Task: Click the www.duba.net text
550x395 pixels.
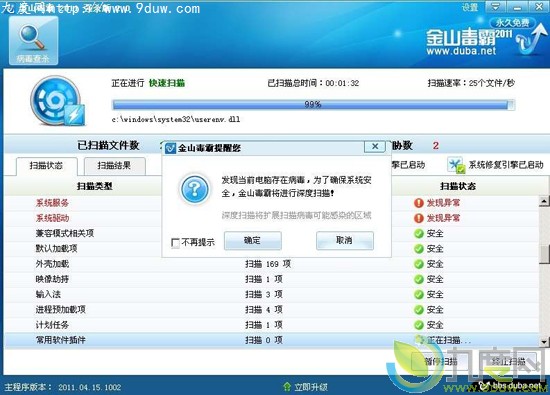Action: click(x=461, y=51)
